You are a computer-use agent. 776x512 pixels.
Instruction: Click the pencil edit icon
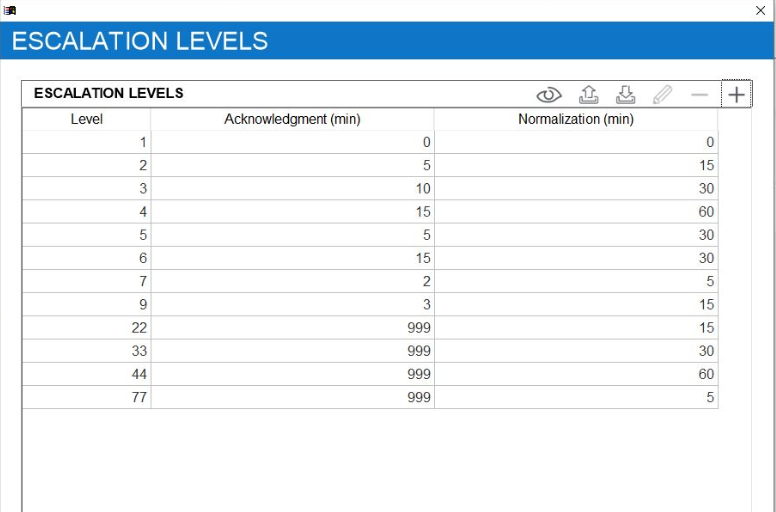coord(662,95)
